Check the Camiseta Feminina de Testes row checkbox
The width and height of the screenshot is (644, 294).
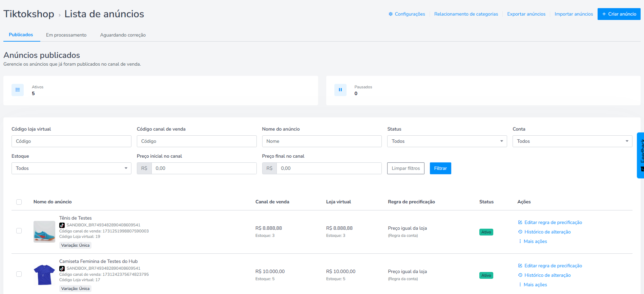click(x=19, y=274)
